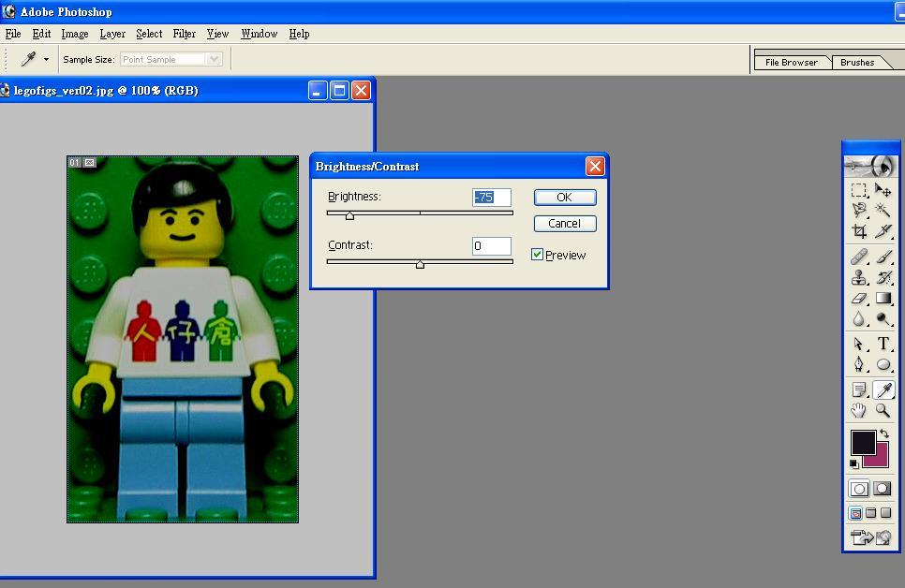Close the Brightness/Contrast dialog
Screen dimensions: 905x588
click(x=595, y=166)
